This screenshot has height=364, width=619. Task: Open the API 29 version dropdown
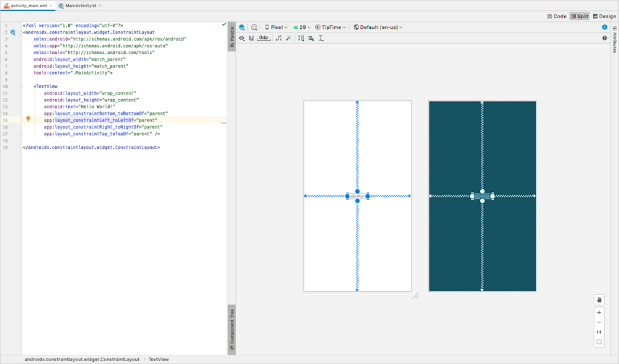[x=302, y=27]
